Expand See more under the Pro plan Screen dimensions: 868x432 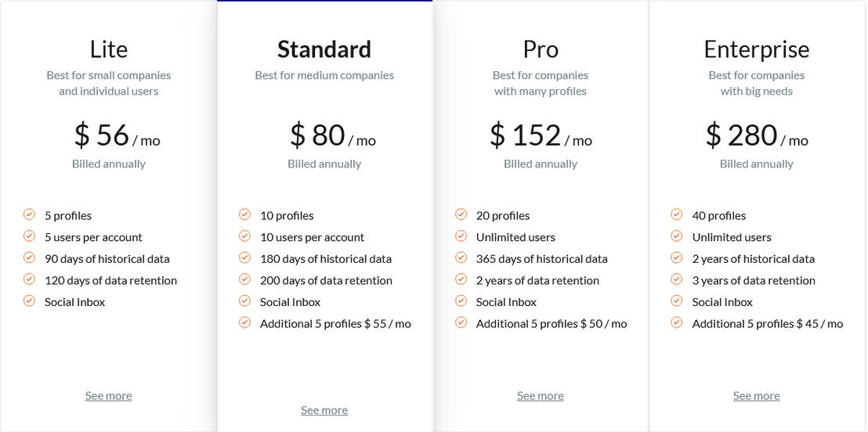(x=541, y=395)
